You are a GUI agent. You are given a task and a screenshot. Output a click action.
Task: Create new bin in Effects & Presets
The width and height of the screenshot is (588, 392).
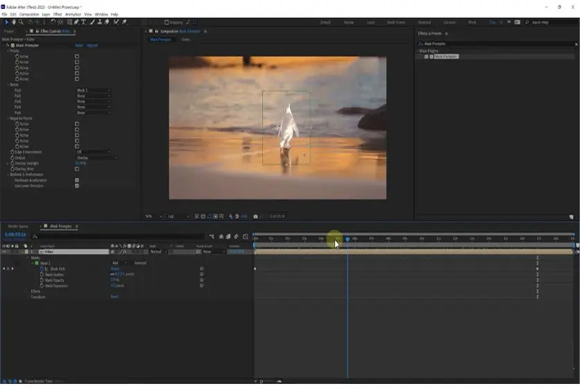coord(572,217)
